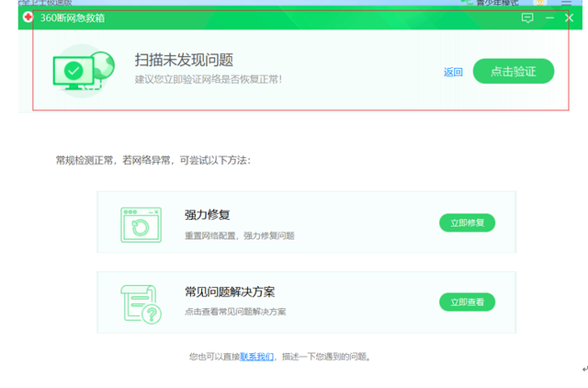Click the 强力修复 title text

[x=207, y=215]
